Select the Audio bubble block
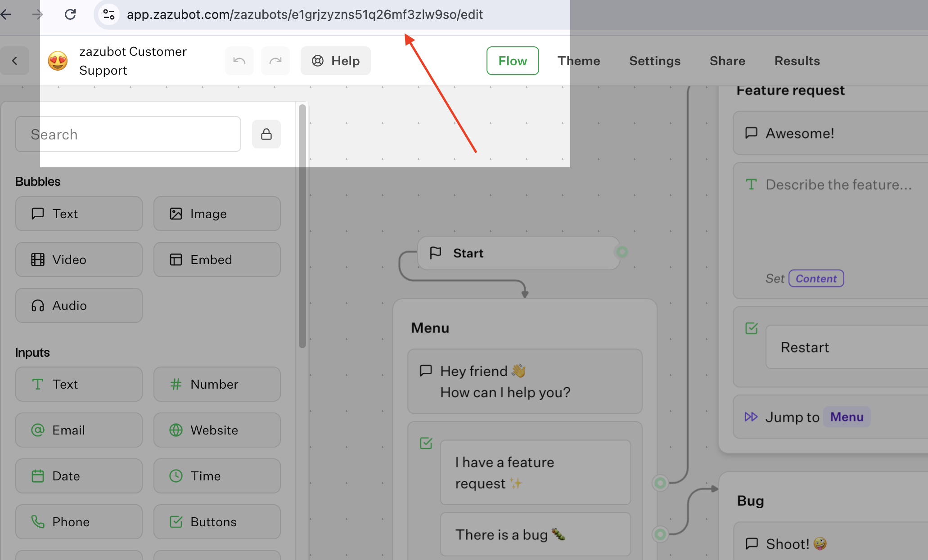Viewport: 928px width, 560px height. pos(79,305)
